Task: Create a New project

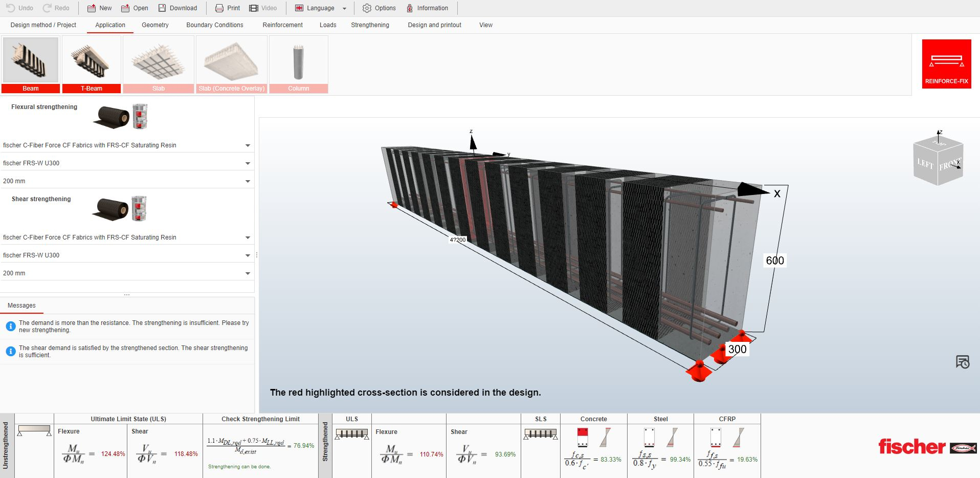Action: tap(99, 8)
